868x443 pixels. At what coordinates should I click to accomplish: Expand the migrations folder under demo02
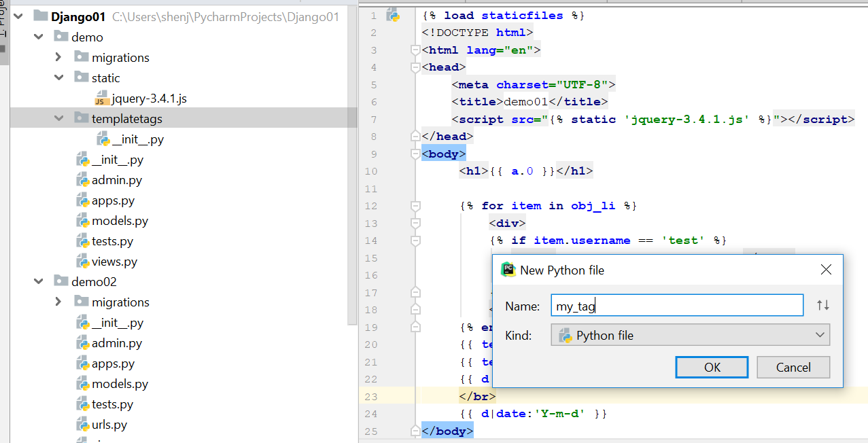(x=59, y=302)
